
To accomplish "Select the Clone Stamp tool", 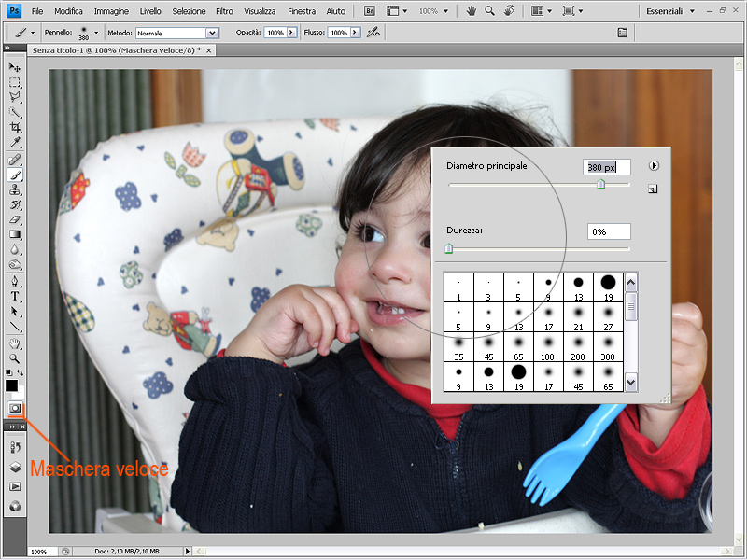I will [x=15, y=189].
